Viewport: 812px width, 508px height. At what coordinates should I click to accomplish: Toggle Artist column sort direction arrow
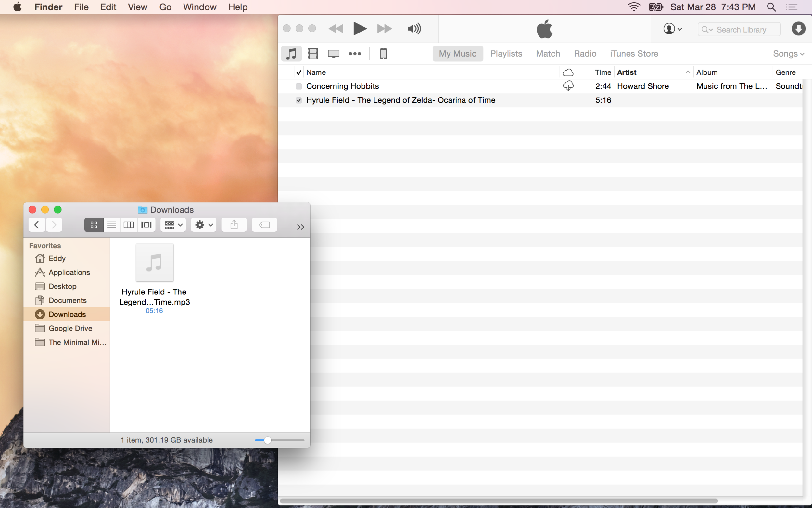[688, 72]
